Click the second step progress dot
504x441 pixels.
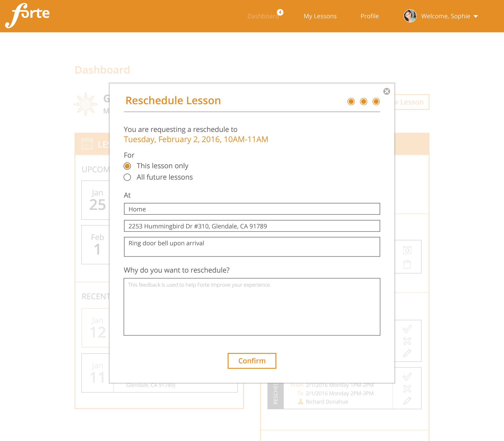coord(363,101)
